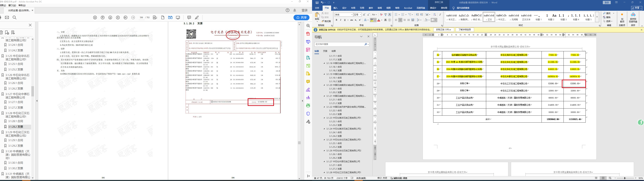644x181 pixels.
Task: Collapse the 3.1.18 heading in Word navigation
Action: point(325,63)
